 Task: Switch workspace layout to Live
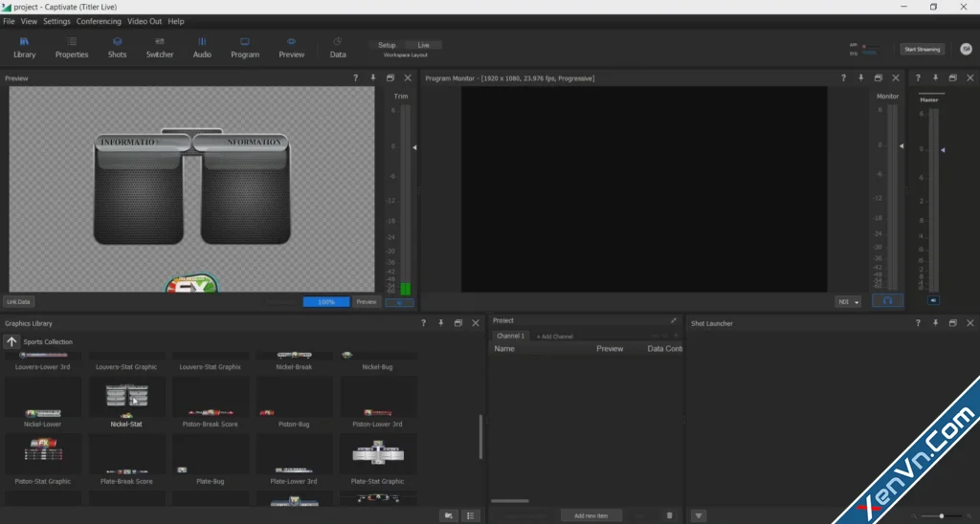[x=423, y=45]
